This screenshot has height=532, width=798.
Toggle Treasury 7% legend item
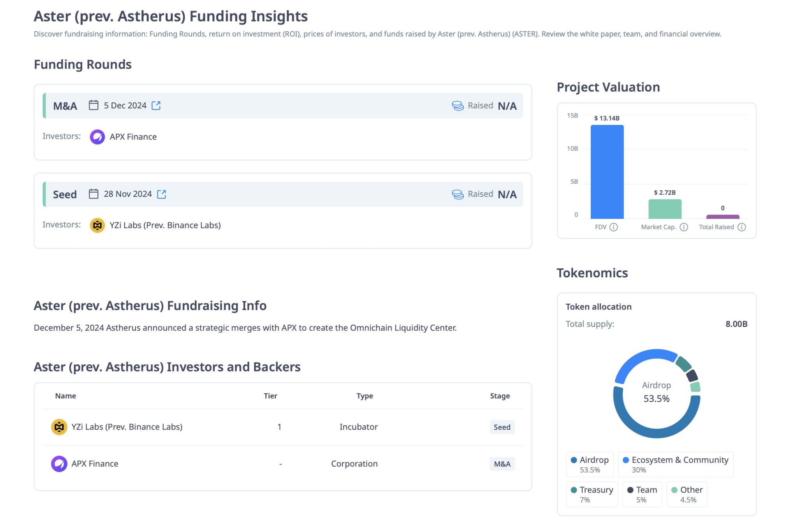tap(591, 494)
